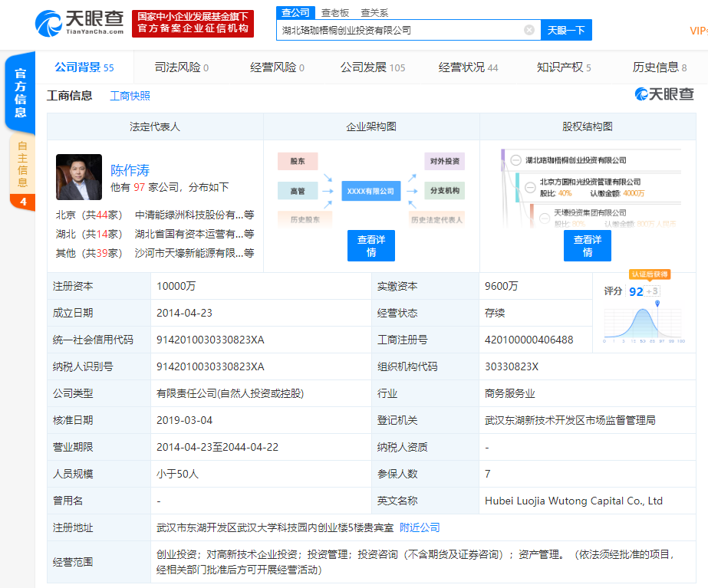The height and width of the screenshot is (588, 708).
Task: Open the 司法风险 tab
Action: tap(182, 67)
